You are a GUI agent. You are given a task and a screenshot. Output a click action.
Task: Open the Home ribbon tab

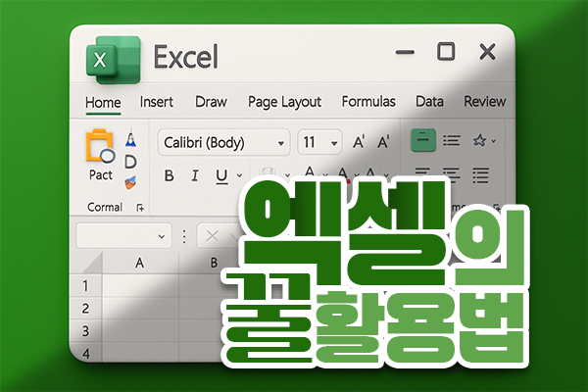pos(103,102)
